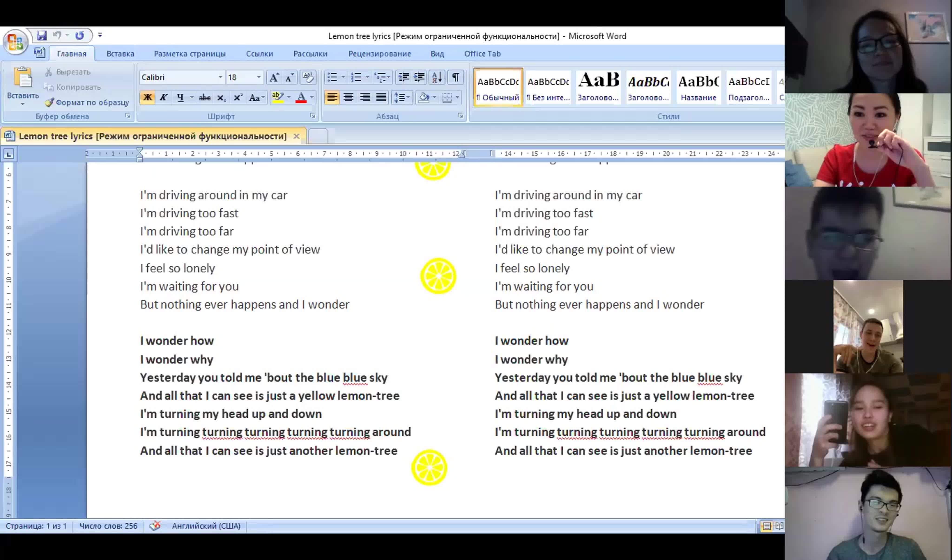Switch to Office Tab ribbon tab

click(x=483, y=54)
